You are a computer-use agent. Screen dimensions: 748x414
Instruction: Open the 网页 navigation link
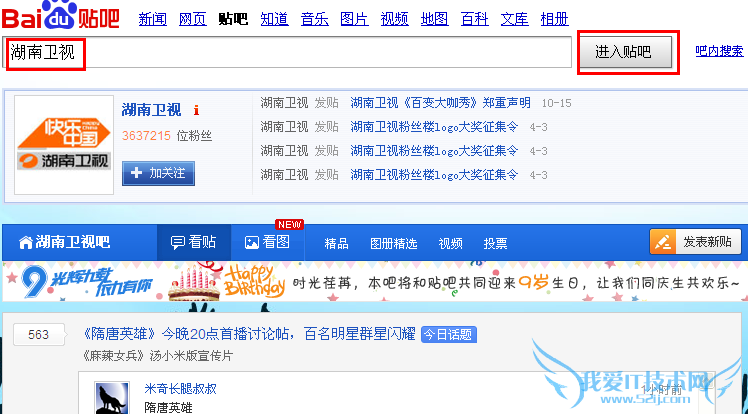[x=193, y=19]
